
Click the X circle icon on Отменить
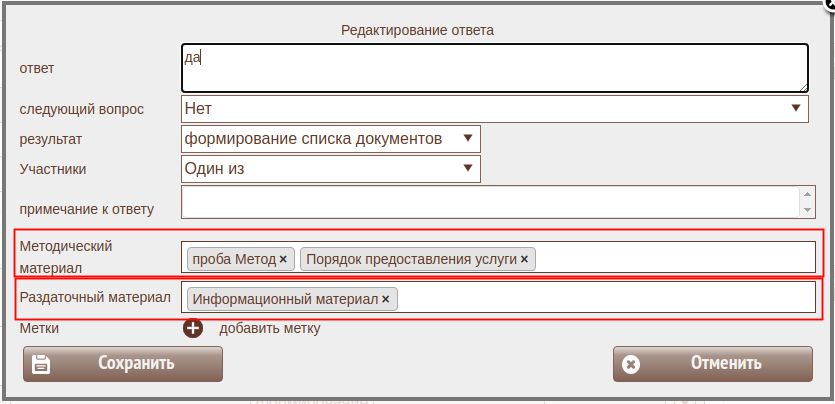click(631, 364)
